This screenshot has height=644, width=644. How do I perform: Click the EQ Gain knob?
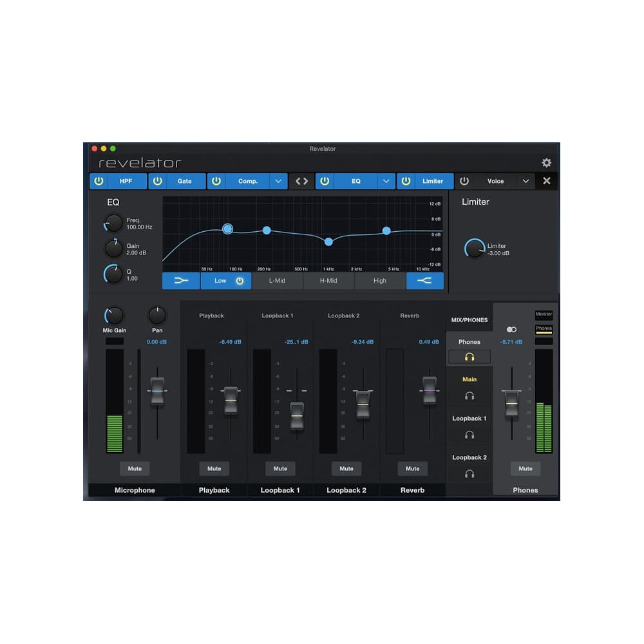(113, 249)
